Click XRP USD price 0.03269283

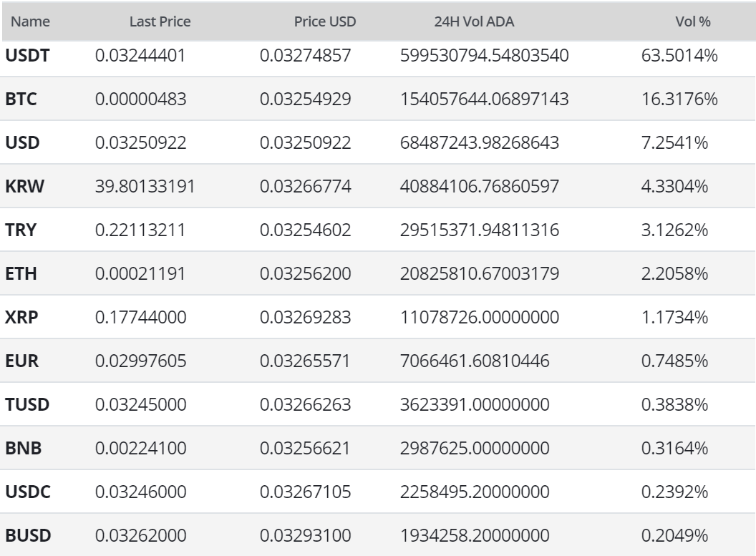[305, 317]
